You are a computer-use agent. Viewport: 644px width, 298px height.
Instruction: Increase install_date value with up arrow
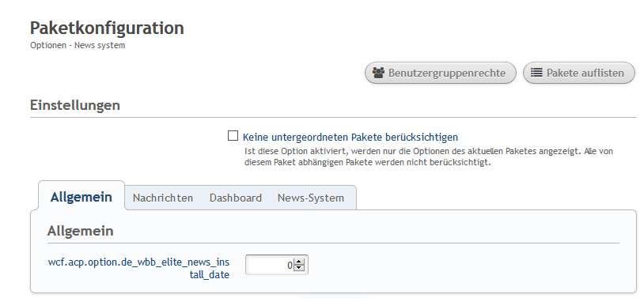299,262
